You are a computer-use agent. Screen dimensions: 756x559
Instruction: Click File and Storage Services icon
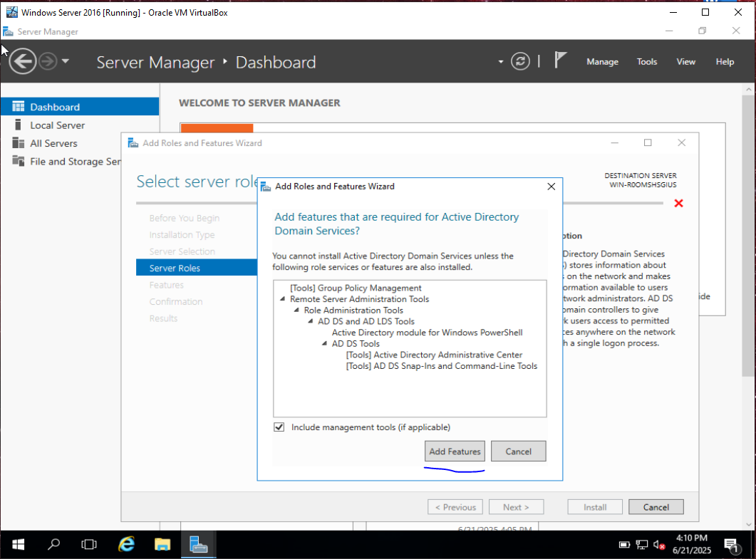click(19, 161)
